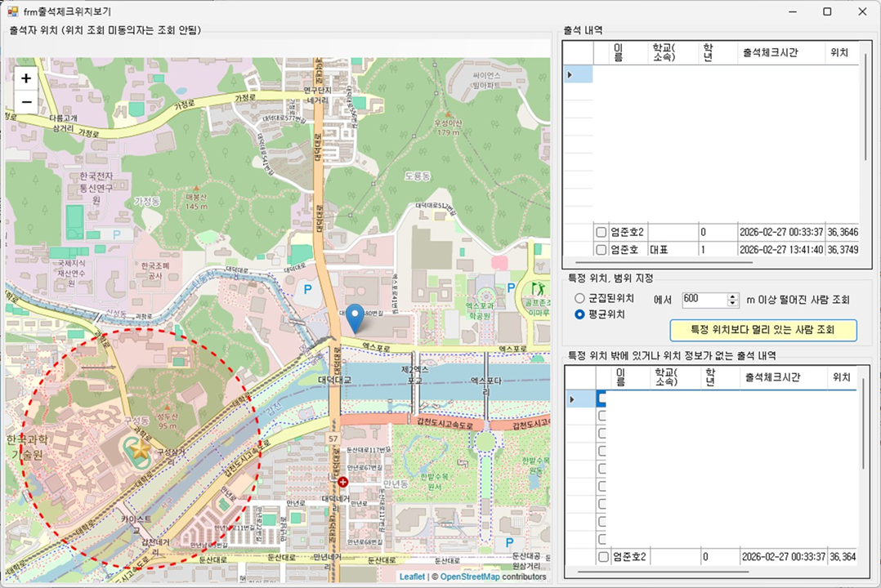
Task: Click the app icon in the title bar
Action: click(x=12, y=11)
